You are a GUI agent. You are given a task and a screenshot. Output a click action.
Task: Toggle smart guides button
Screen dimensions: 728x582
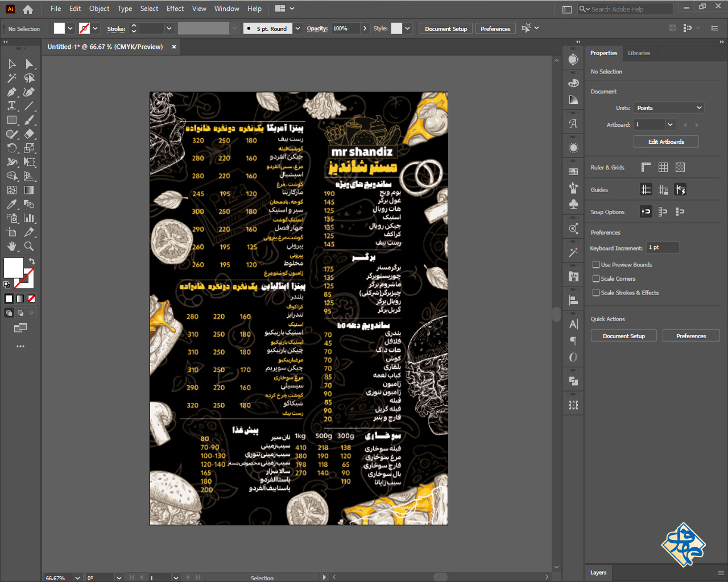pos(680,189)
